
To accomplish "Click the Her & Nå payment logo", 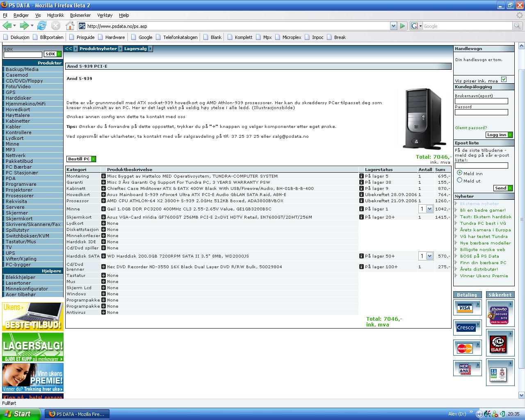I will click(x=467, y=368).
